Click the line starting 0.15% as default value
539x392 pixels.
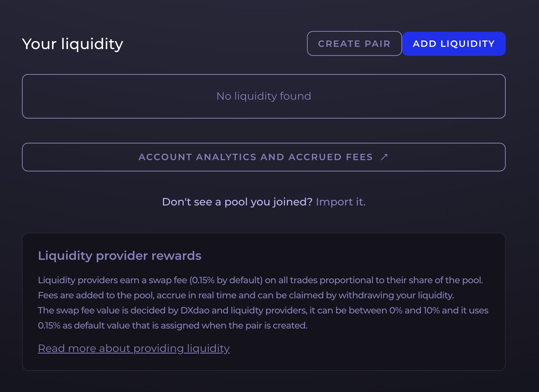point(173,326)
